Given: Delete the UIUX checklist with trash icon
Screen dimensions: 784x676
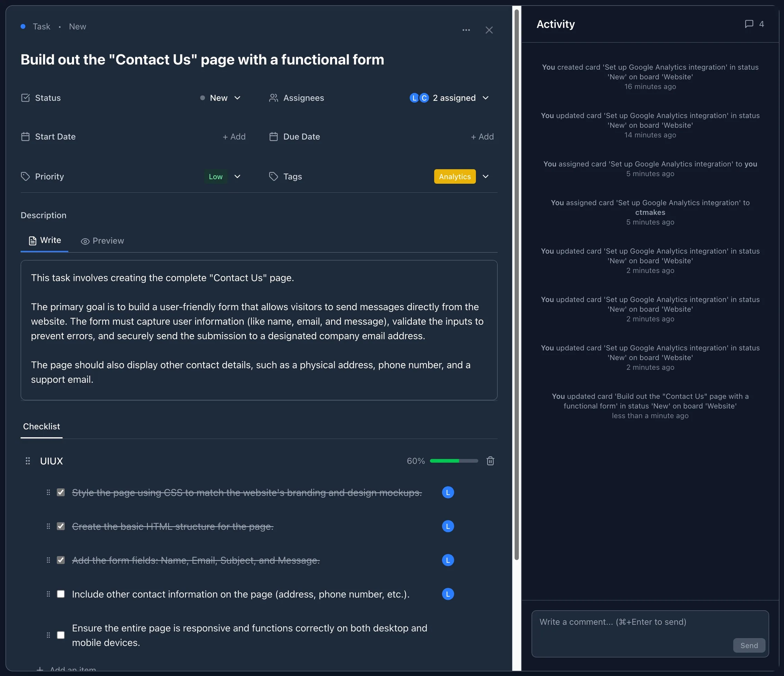Looking at the screenshot, I should pyautogui.click(x=490, y=460).
